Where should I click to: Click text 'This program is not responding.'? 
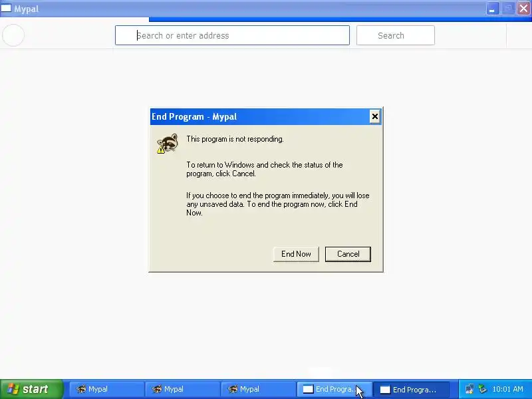[x=235, y=139]
